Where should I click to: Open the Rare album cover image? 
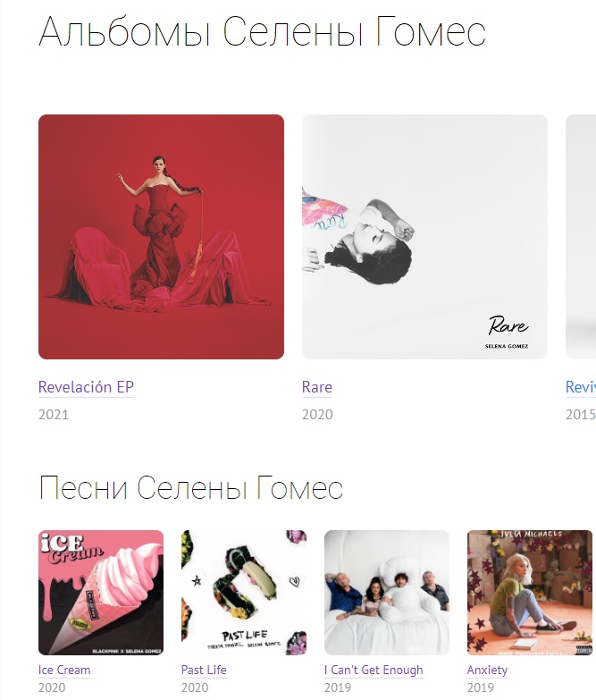424,237
